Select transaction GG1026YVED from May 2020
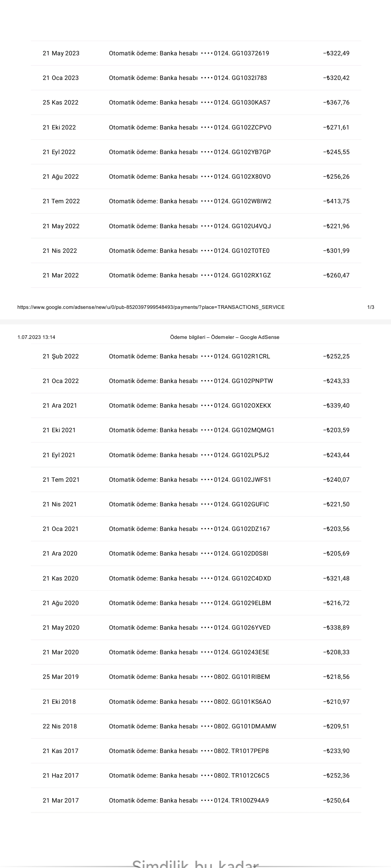Viewport: 391px width, 868px height. coord(251,628)
